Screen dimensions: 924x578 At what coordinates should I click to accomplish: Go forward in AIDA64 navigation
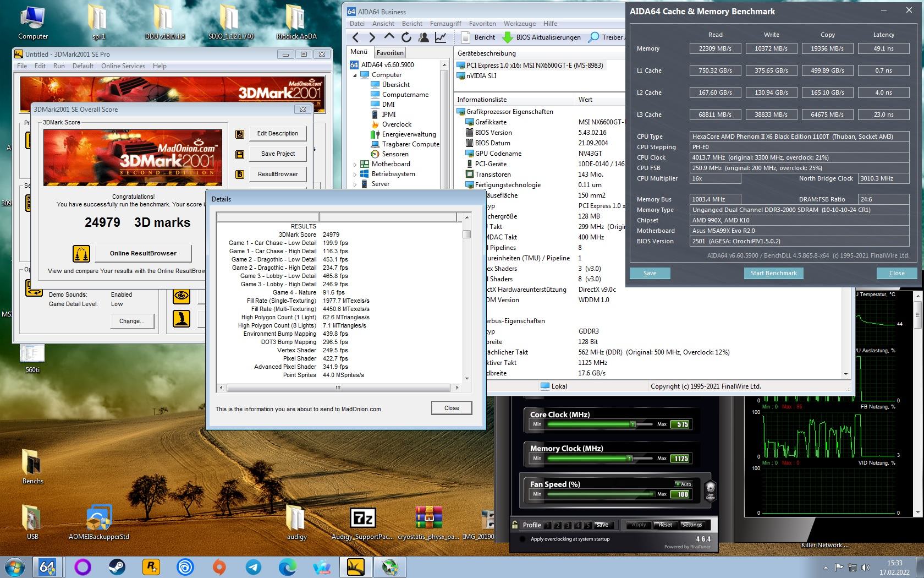coord(372,37)
